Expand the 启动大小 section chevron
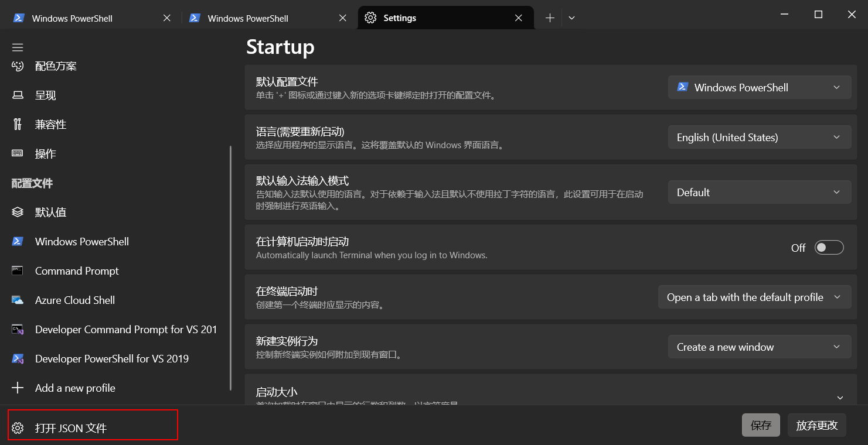This screenshot has height=445, width=868. 840,398
